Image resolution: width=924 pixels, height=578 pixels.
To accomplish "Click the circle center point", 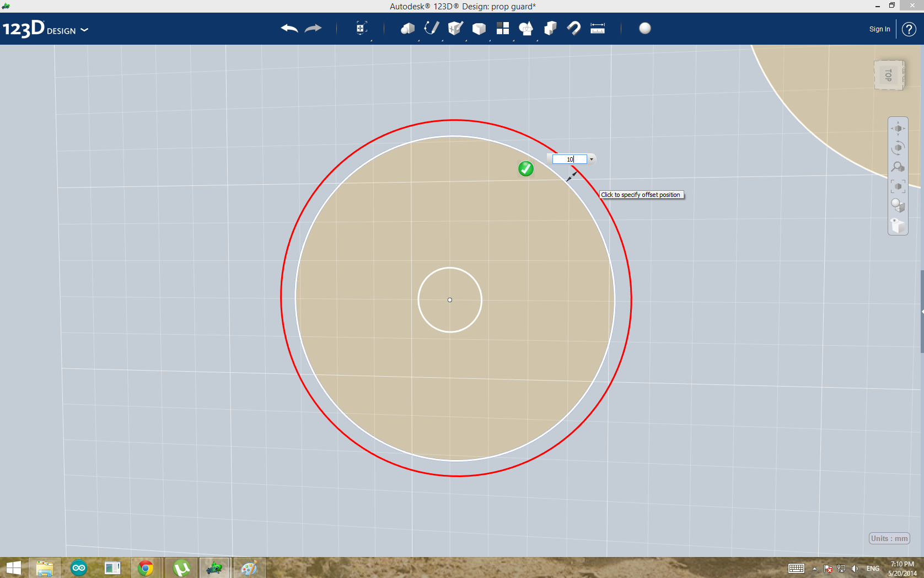I will tap(450, 300).
